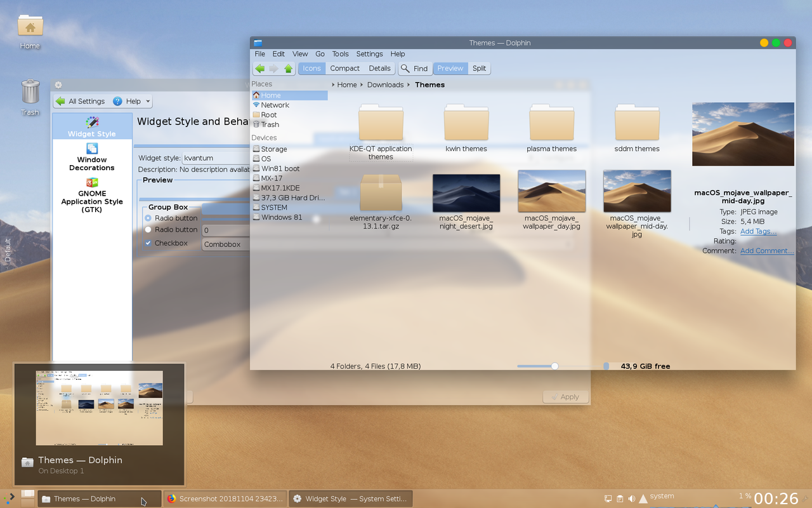Image resolution: width=812 pixels, height=508 pixels.
Task: Click the Back arrow in Dolphin toolbar
Action: click(x=259, y=69)
